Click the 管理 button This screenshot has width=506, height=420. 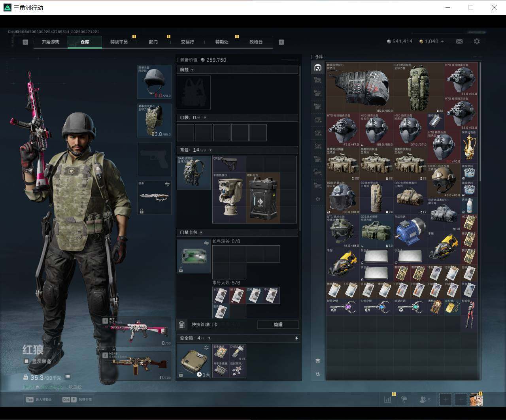[x=278, y=325]
